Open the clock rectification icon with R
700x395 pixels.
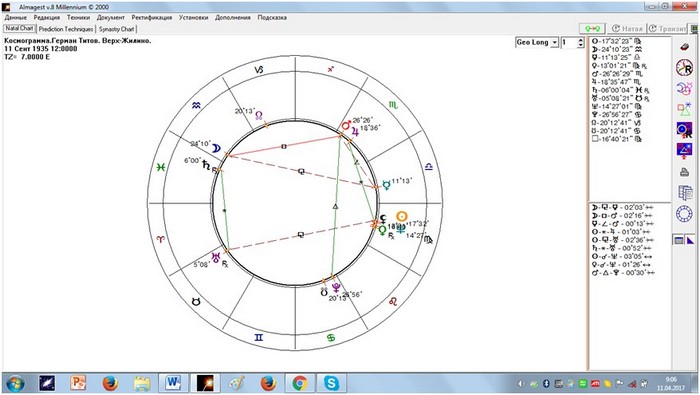684,67
